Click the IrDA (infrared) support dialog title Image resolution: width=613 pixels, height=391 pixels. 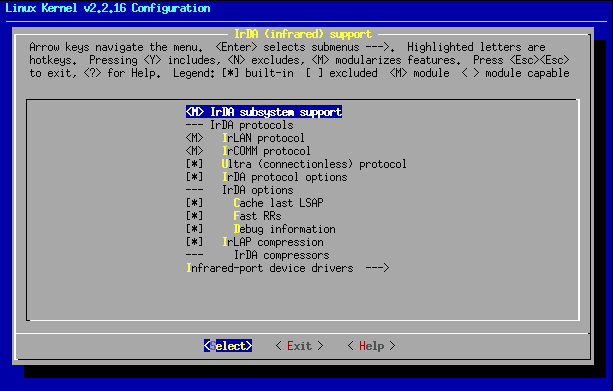click(303, 34)
